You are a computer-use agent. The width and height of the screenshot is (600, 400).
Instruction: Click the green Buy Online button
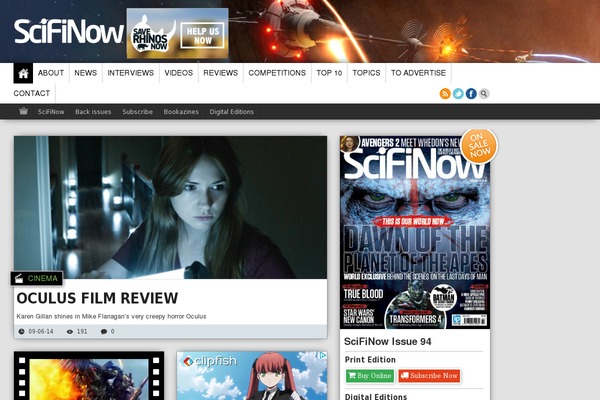click(x=370, y=376)
